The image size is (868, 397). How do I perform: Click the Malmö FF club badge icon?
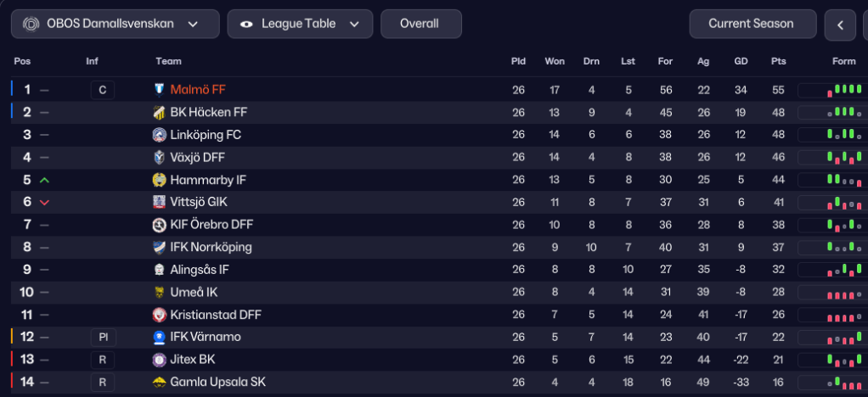(x=159, y=90)
